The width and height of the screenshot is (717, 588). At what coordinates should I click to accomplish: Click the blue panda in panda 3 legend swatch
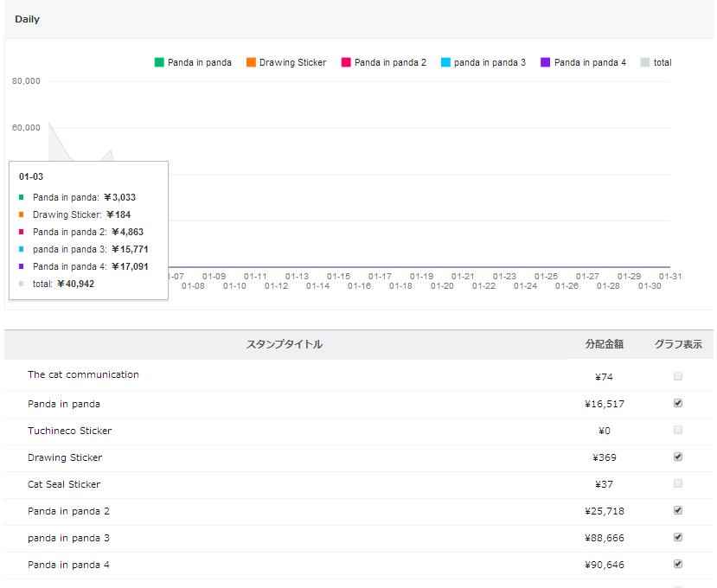pyautogui.click(x=445, y=62)
